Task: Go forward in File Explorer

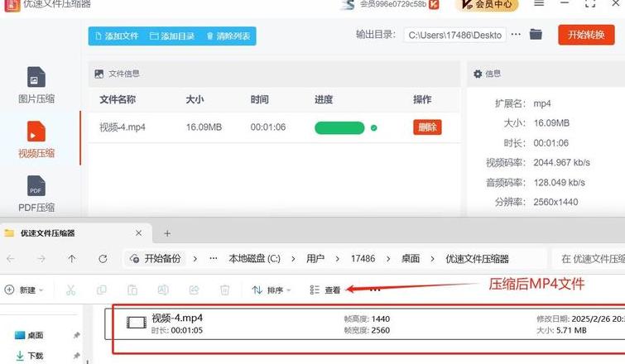Action: [41, 259]
